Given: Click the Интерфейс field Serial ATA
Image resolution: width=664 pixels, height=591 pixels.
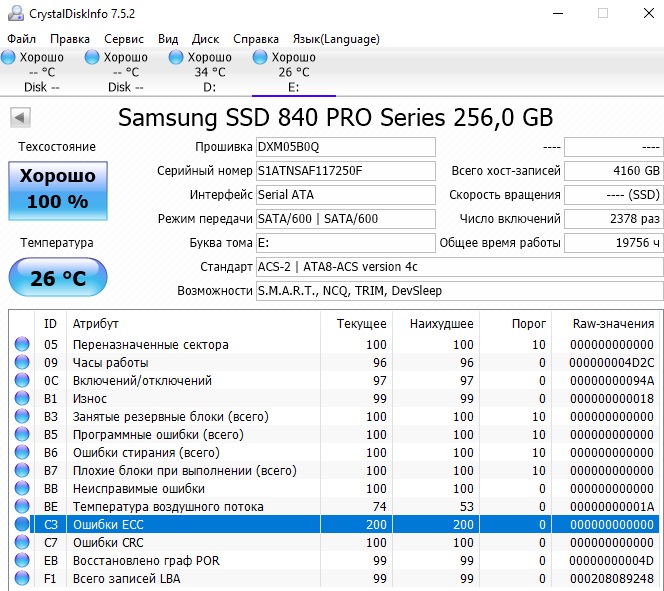Looking at the screenshot, I should 346,195.
